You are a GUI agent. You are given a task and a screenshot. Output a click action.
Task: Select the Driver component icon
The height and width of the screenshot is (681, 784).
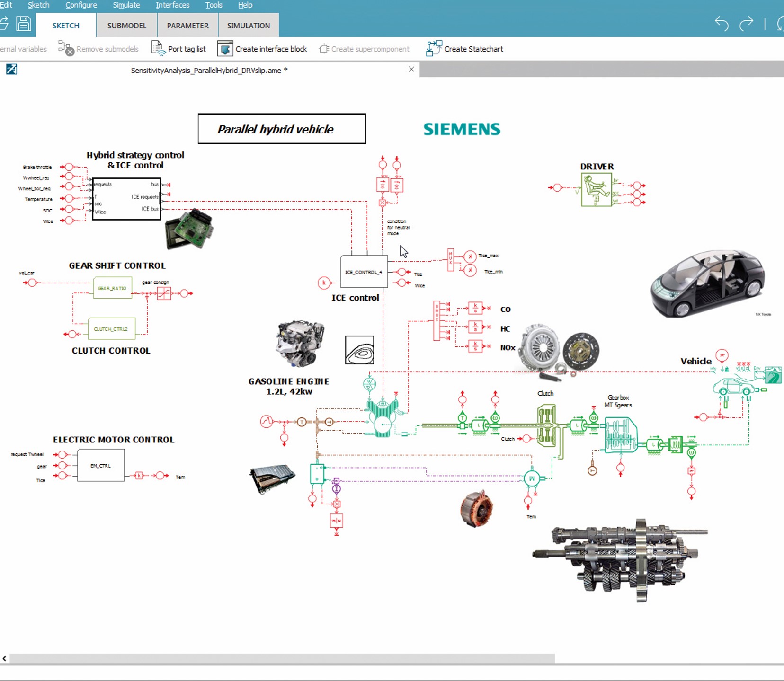coord(596,189)
